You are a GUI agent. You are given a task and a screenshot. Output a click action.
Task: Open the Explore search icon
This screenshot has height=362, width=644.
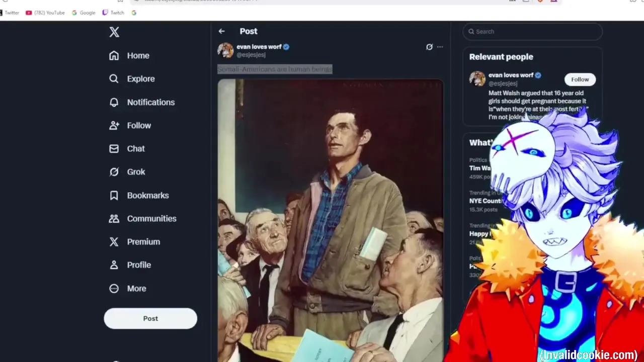coord(114,79)
